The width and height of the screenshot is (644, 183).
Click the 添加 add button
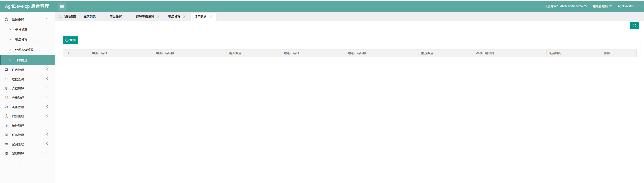[x=70, y=40]
